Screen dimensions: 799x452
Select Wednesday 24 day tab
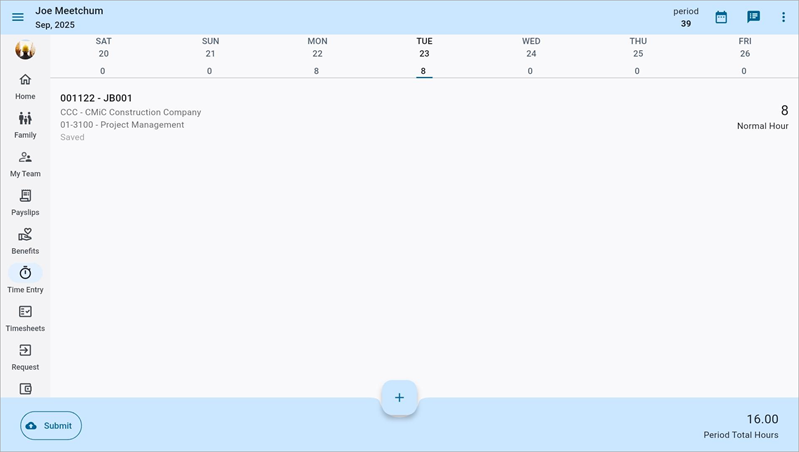point(531,56)
